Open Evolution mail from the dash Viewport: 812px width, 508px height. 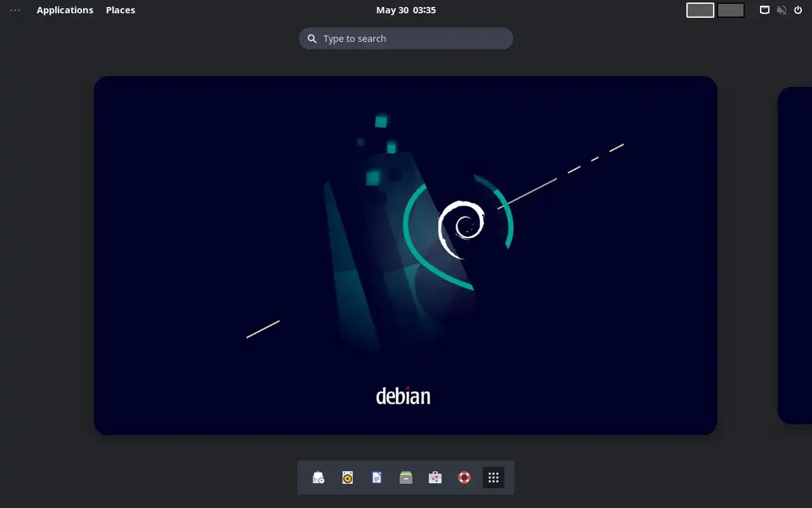tap(318, 478)
